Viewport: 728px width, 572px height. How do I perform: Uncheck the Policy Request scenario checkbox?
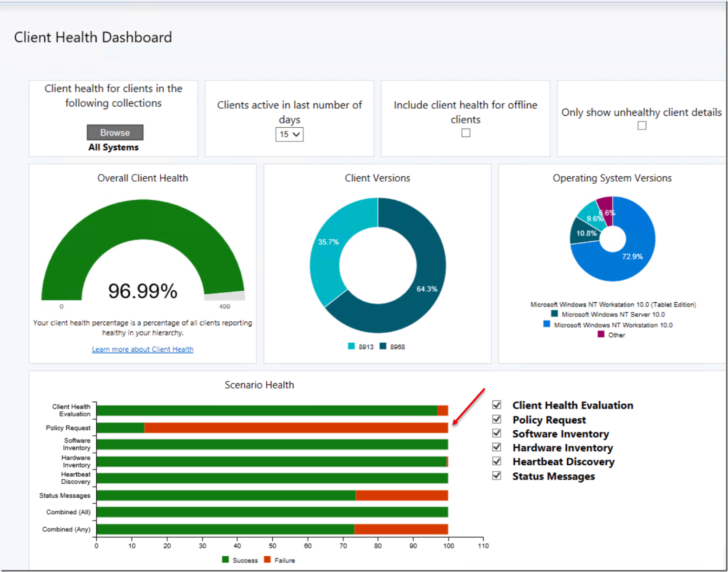coord(497,419)
